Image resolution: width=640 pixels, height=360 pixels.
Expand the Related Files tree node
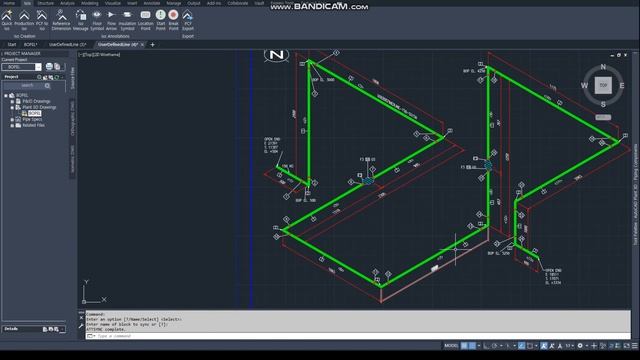coord(12,125)
